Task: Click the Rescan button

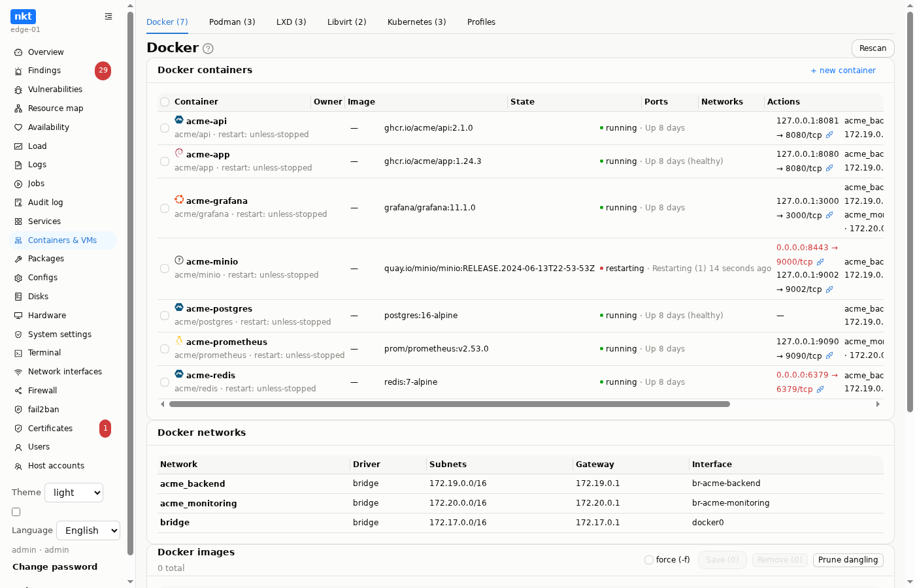Action: [x=873, y=48]
